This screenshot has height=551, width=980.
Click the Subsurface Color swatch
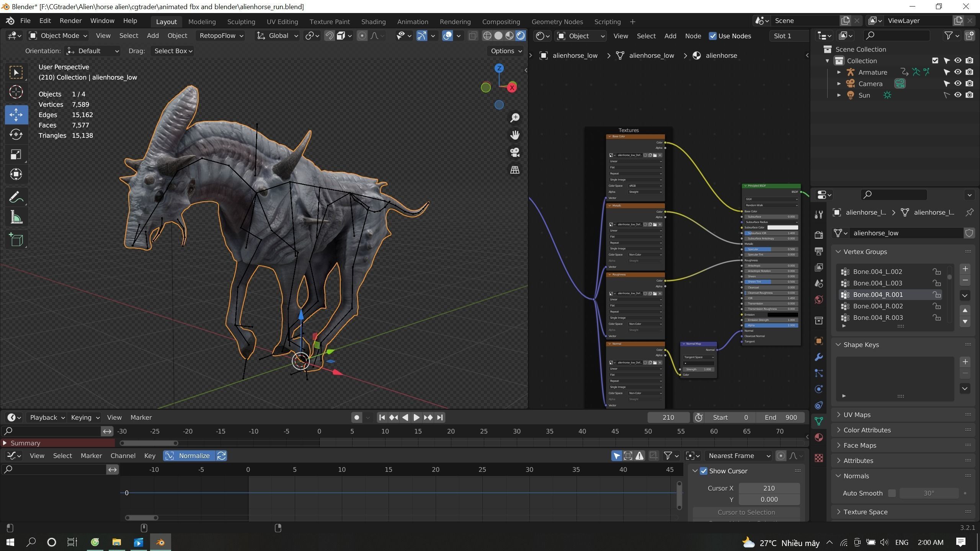(x=782, y=227)
